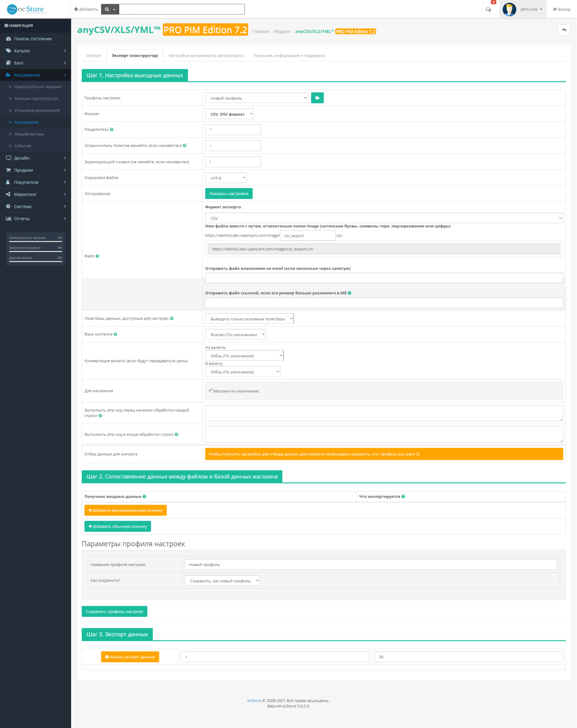Open Кодировка файла UTF-8 dropdown

[226, 178]
